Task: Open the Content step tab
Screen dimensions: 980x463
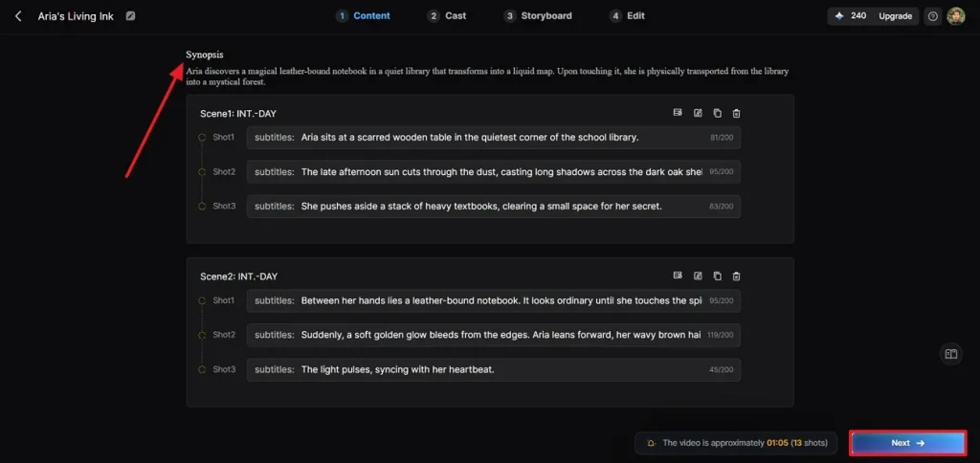Action: pyautogui.click(x=363, y=15)
